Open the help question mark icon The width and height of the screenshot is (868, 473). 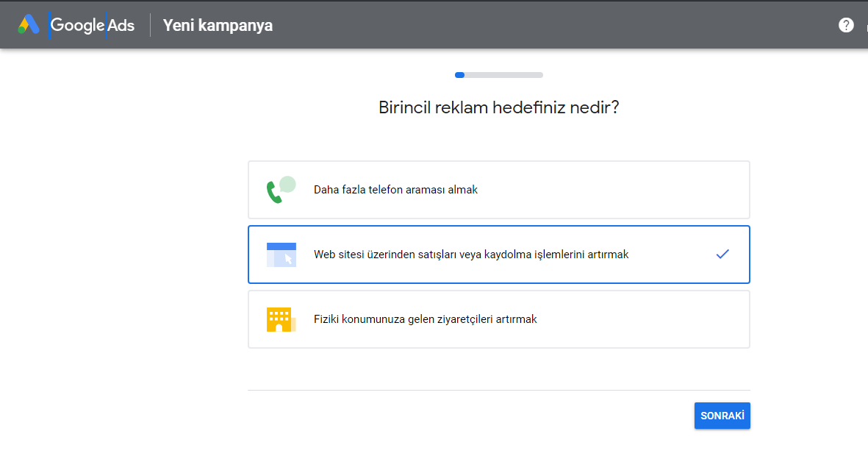[846, 25]
